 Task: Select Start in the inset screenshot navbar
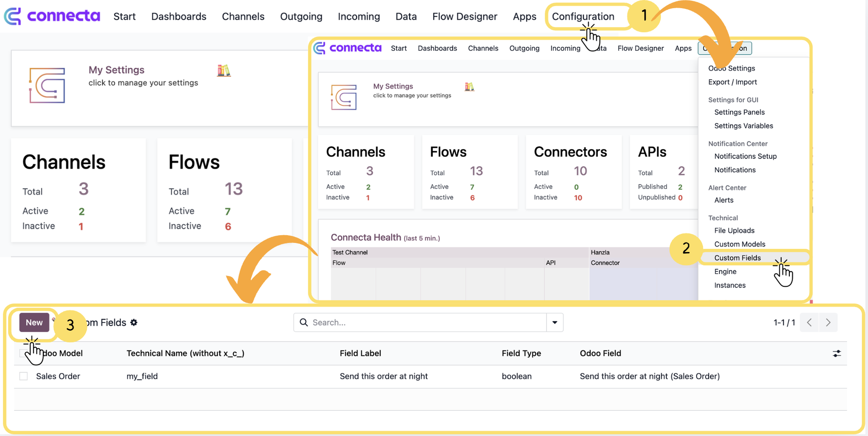[x=399, y=48]
